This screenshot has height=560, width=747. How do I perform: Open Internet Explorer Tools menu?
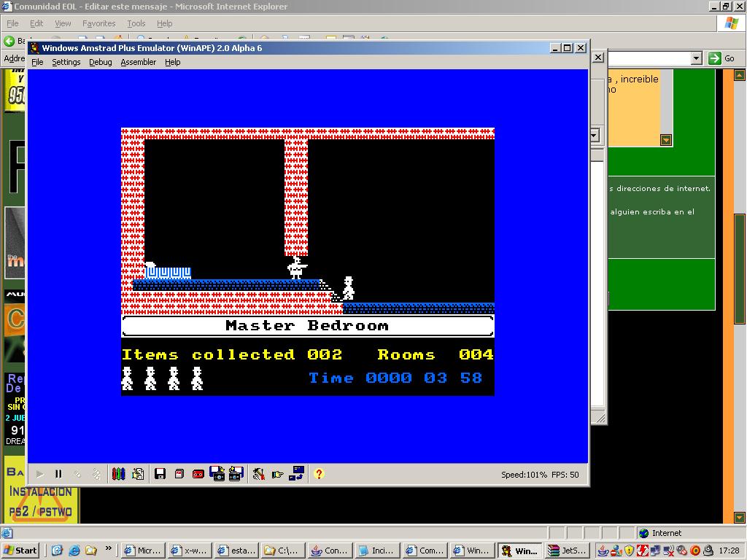136,23
